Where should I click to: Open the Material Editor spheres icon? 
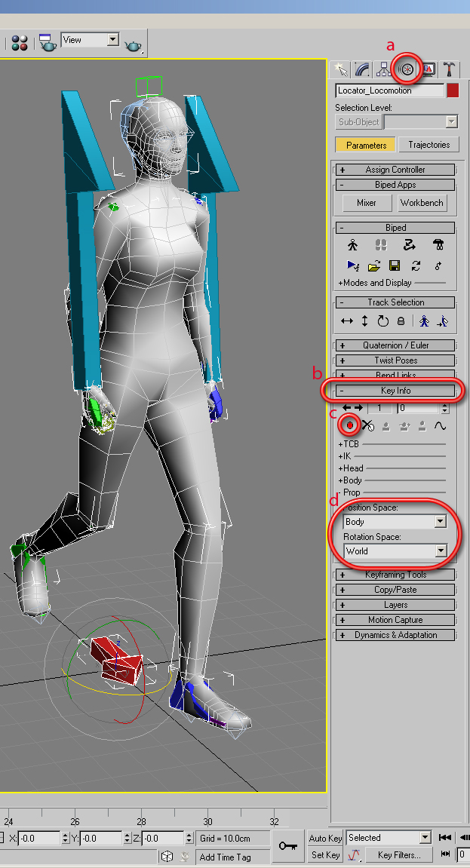tap(20, 43)
